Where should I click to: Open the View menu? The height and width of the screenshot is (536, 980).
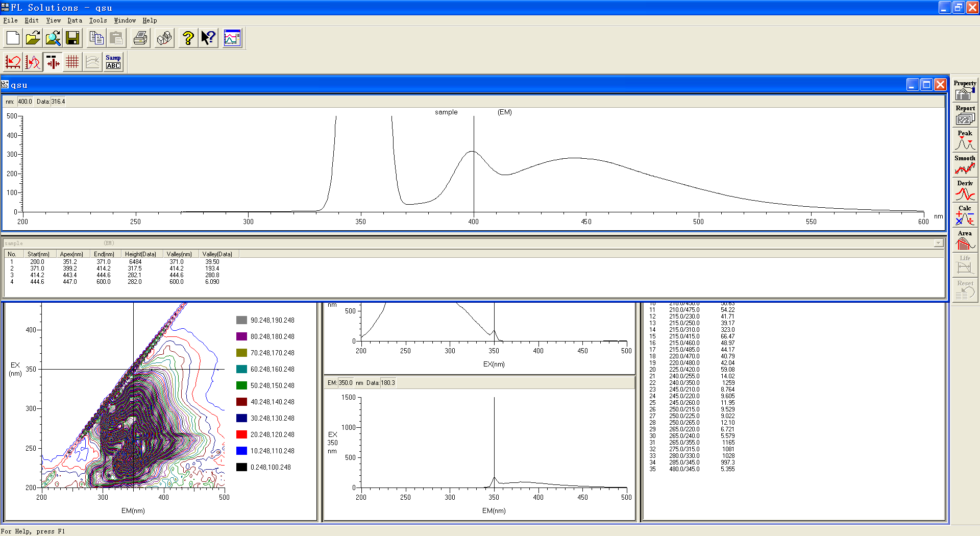coord(53,20)
